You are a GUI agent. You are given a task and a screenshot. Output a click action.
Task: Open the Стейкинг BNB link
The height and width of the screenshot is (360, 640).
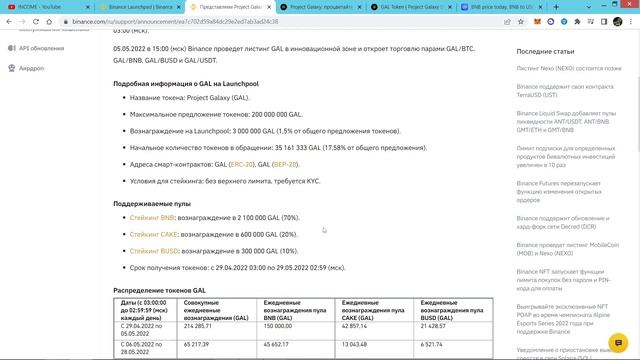coord(152,218)
